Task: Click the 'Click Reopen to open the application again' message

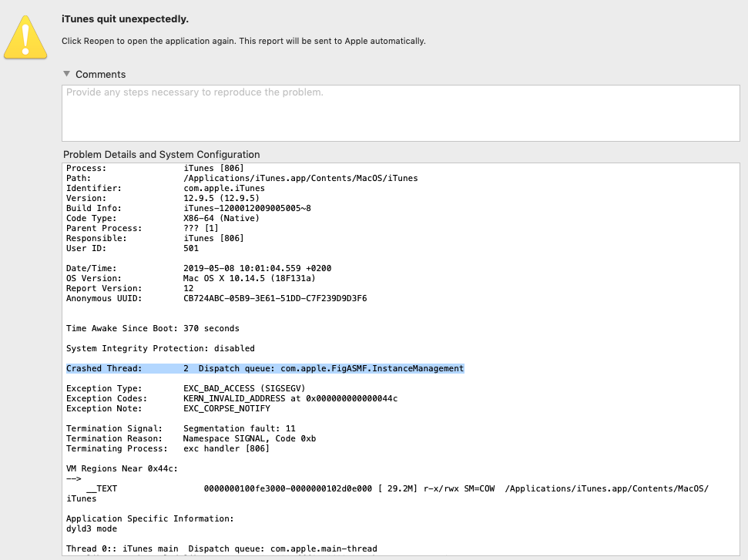Action: pyautogui.click(x=243, y=41)
